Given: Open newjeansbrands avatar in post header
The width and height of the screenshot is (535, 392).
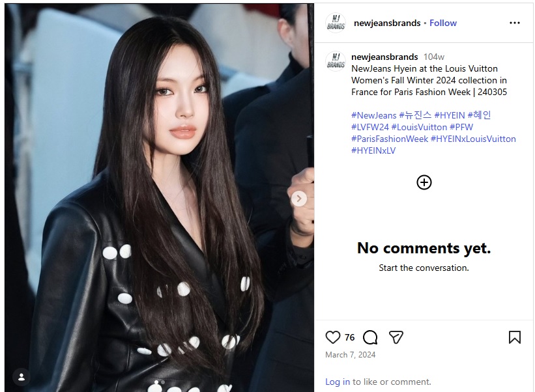Looking at the screenshot, I should point(336,23).
